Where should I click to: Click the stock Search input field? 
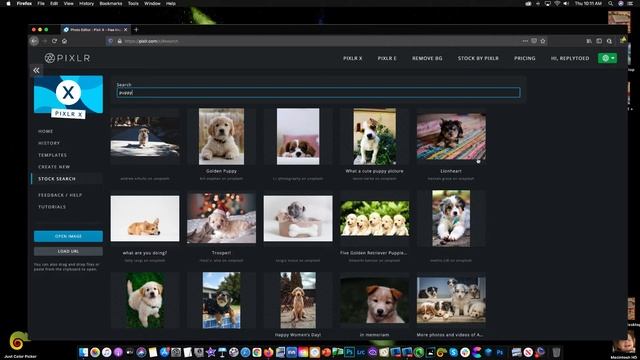click(318, 93)
